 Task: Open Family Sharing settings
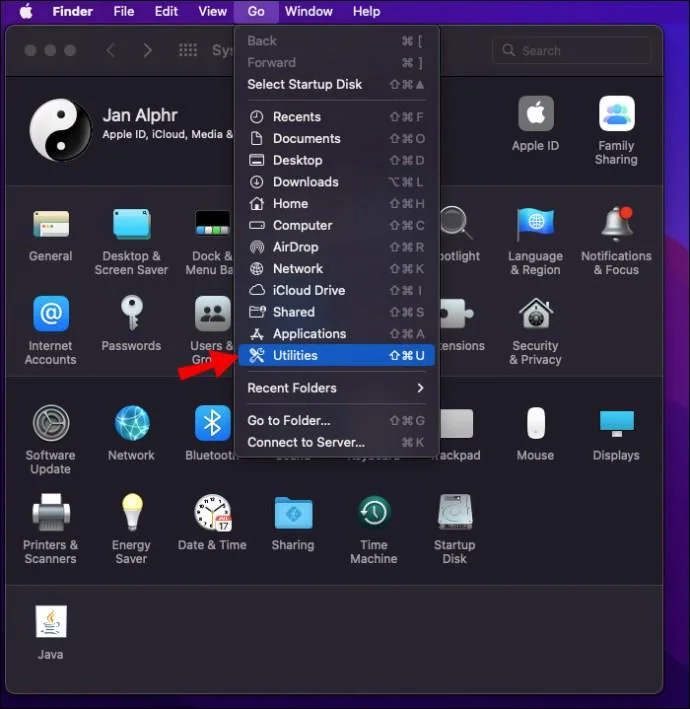coord(616,131)
